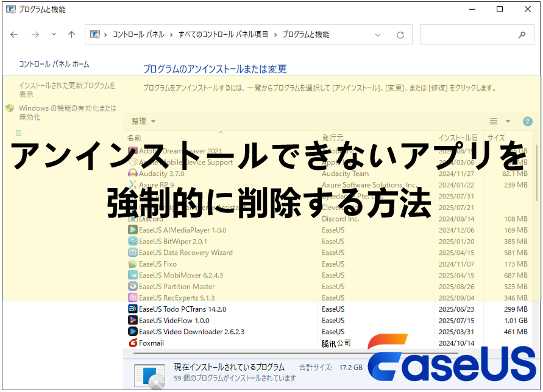This screenshot has width=543, height=392.
Task: Click publisher Audacity Team
Action: pos(346,173)
